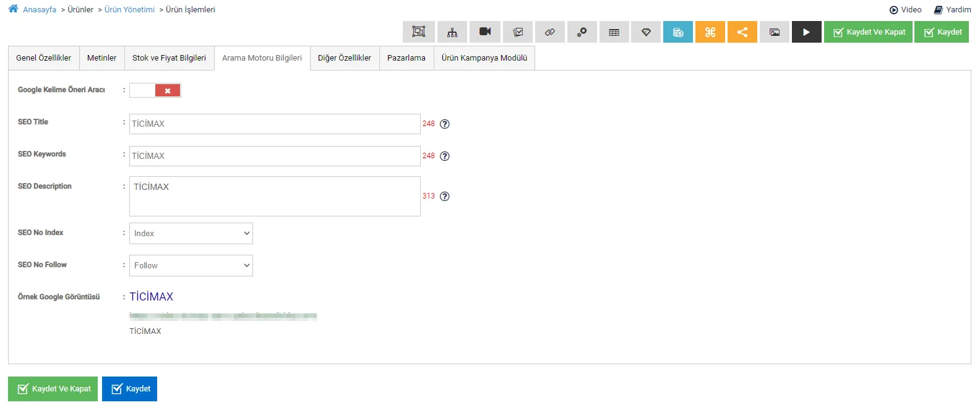This screenshot has height=405, width=980.
Task: Click the gears settings toolbar icon
Action: click(x=582, y=32)
